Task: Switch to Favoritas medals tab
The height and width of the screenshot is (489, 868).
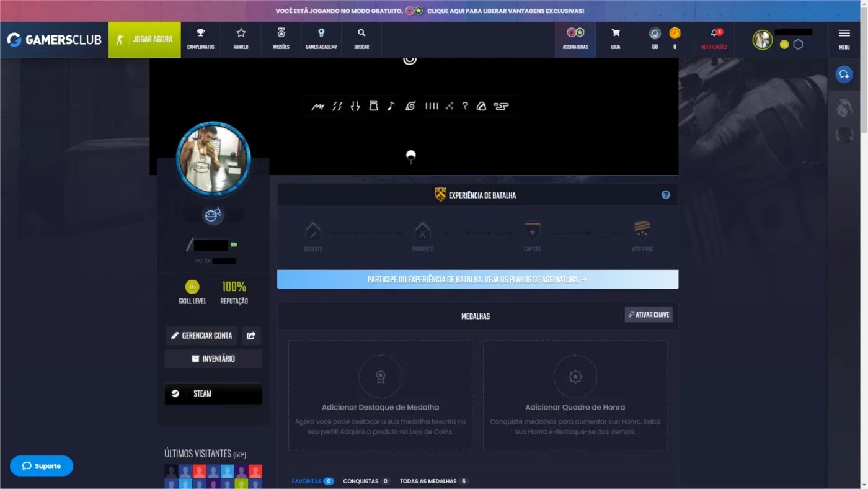Action: 312,481
